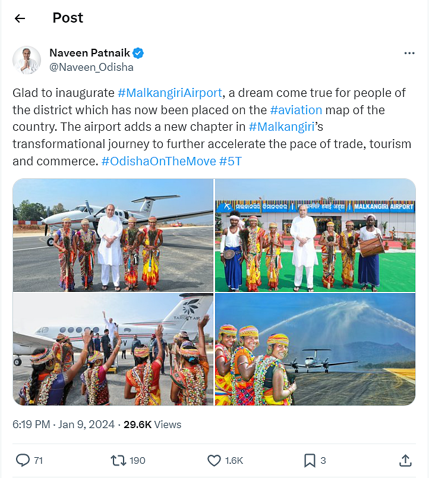Viewport: 448px width, 478px height.
Task: Open the #aviation hashtag link
Action: [296, 110]
